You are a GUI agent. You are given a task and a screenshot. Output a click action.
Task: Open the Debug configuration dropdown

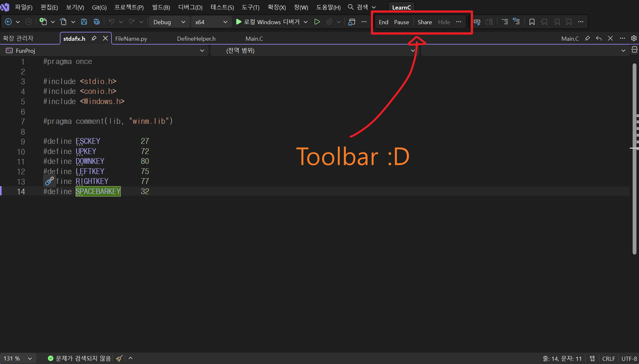point(169,22)
